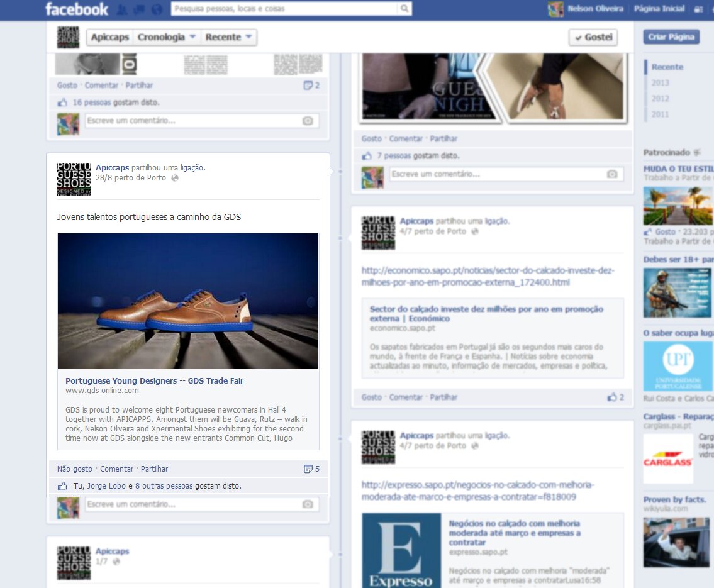
Task: Attach a photo to the comment under 7 pessoas
Action: (613, 174)
